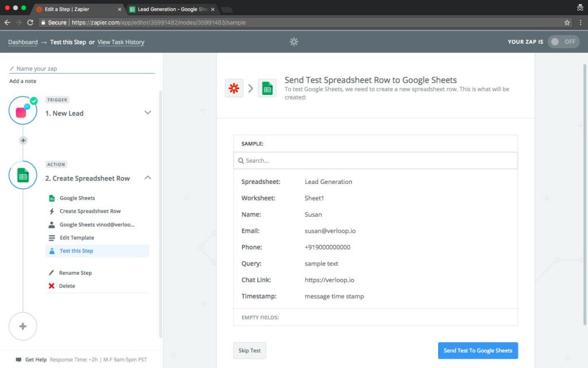The width and height of the screenshot is (588, 368).
Task: Click the Name your zap field
Action: pos(82,69)
